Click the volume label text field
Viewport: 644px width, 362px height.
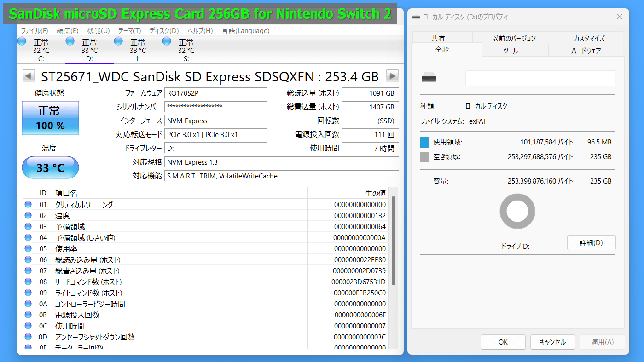click(540, 79)
